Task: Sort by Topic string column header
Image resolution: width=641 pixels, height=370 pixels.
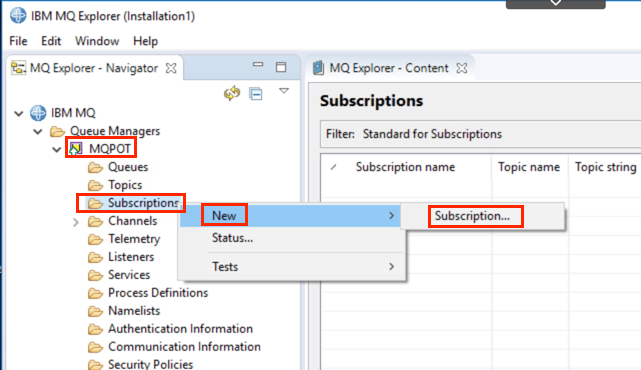Action: tap(605, 167)
